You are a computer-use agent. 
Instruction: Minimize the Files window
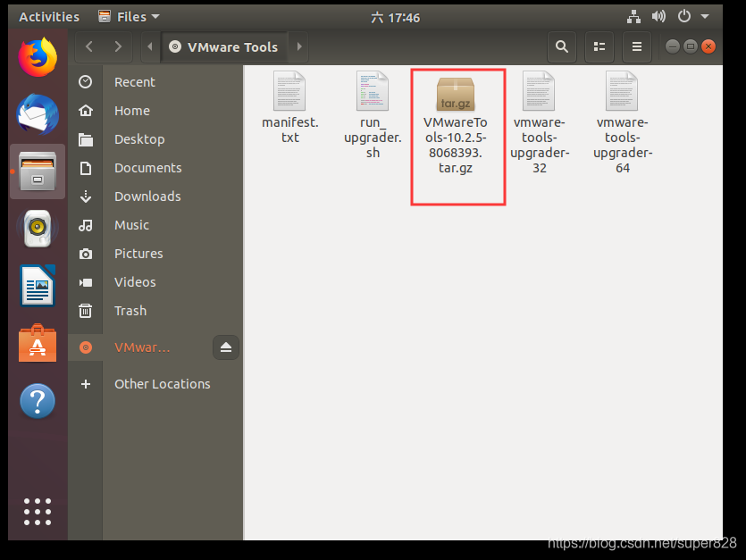click(x=672, y=46)
